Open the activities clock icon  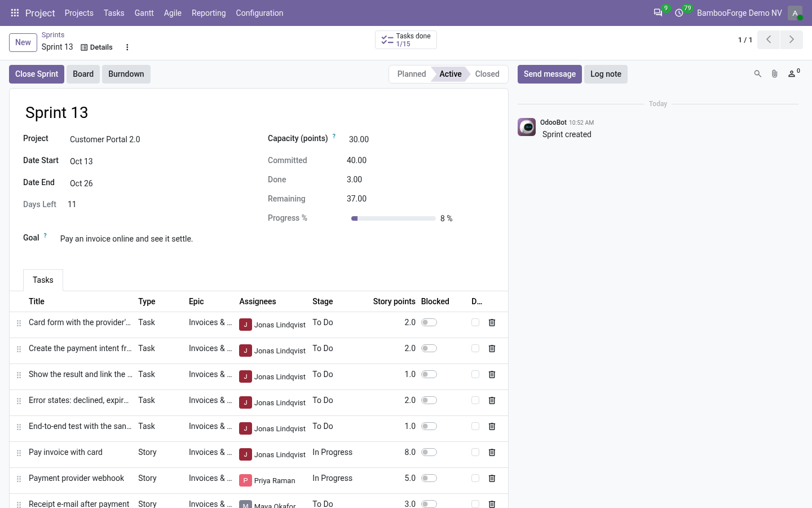coord(679,12)
